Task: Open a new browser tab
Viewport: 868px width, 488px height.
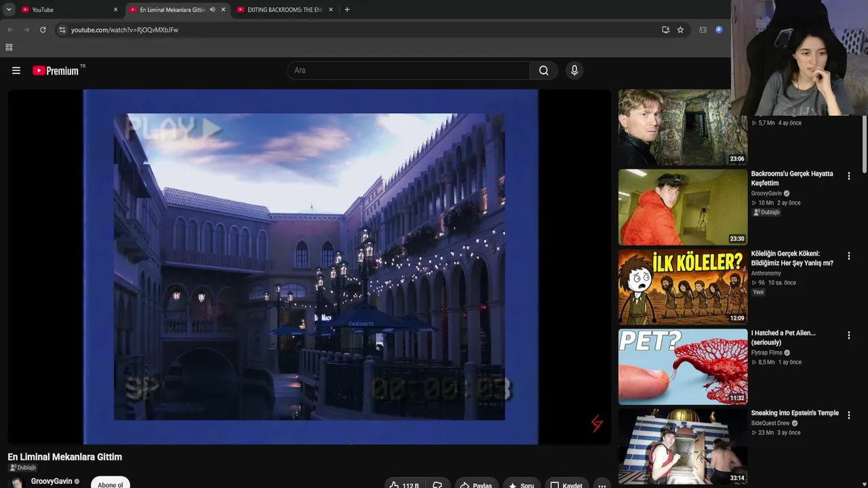Action: [x=347, y=9]
